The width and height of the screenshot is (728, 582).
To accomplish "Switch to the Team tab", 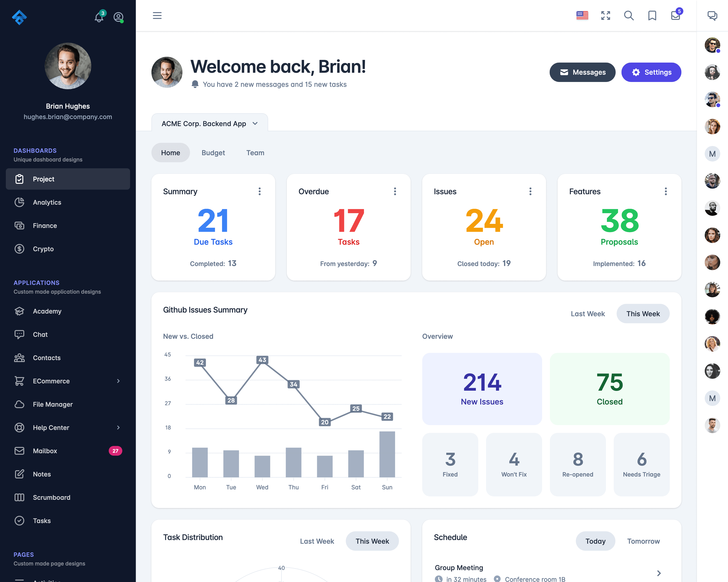I will pyautogui.click(x=256, y=153).
